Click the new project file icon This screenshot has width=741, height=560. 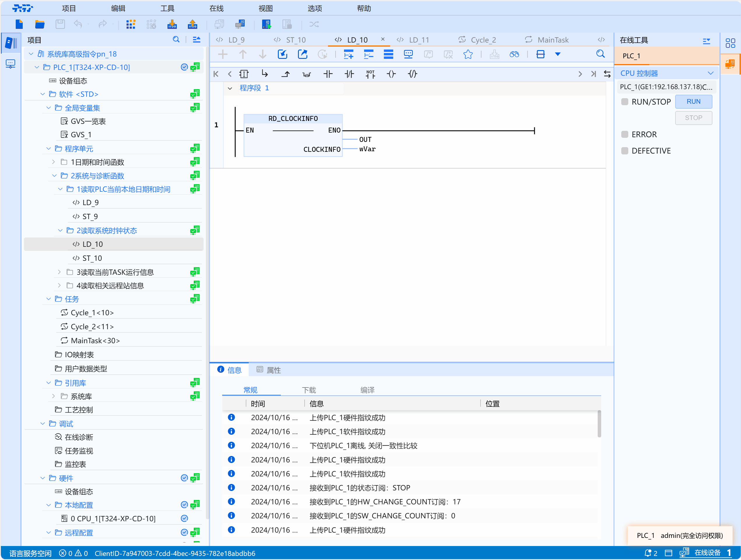(19, 24)
